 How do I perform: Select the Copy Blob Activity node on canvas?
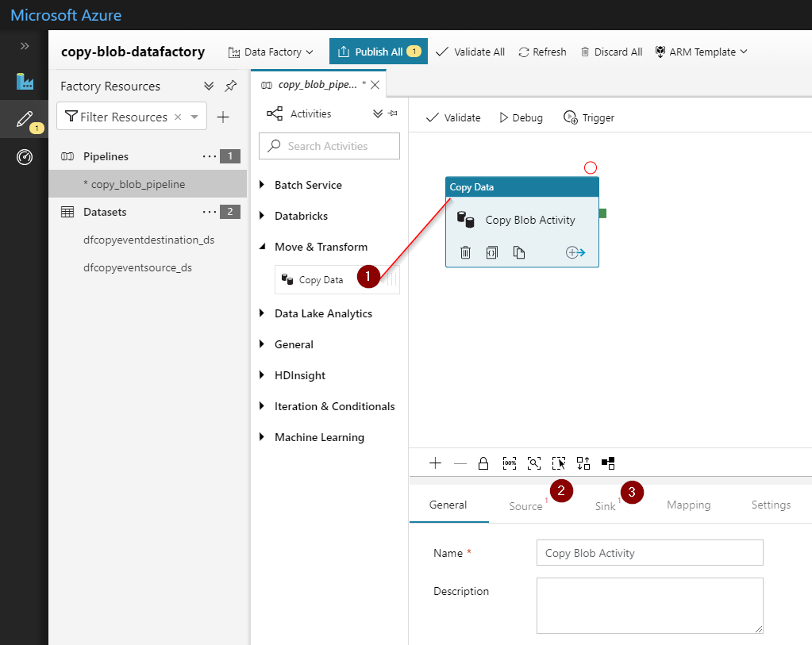pyautogui.click(x=522, y=222)
